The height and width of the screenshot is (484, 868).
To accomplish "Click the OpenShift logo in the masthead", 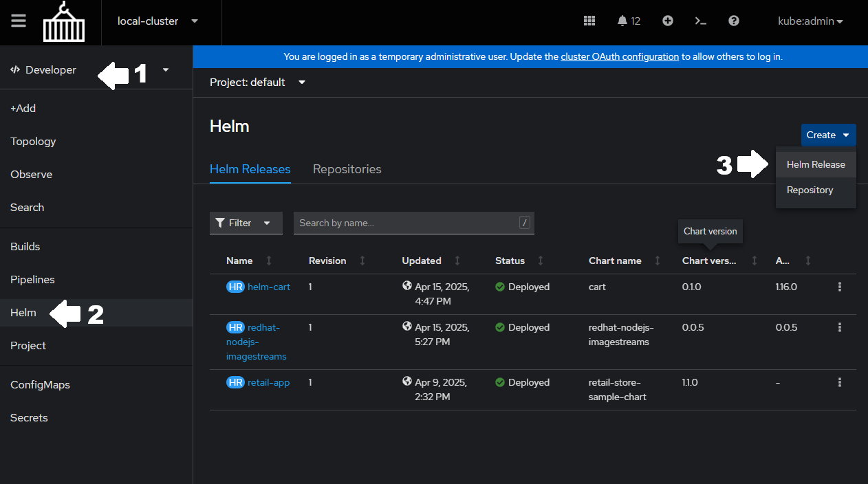I will click(x=63, y=21).
